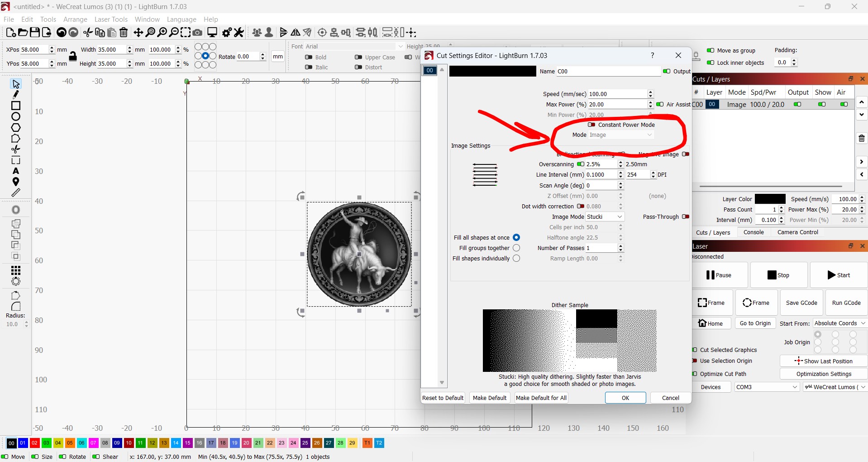Open the Laser Tools menu

pyautogui.click(x=111, y=19)
